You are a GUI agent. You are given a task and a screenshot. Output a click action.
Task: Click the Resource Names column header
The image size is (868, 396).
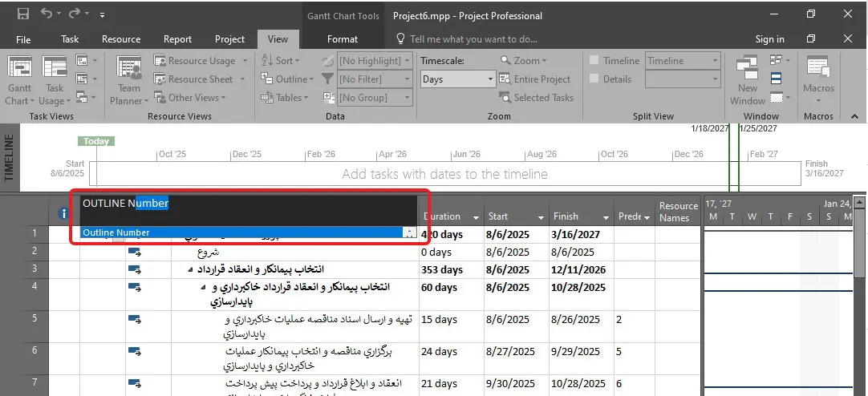(x=678, y=212)
